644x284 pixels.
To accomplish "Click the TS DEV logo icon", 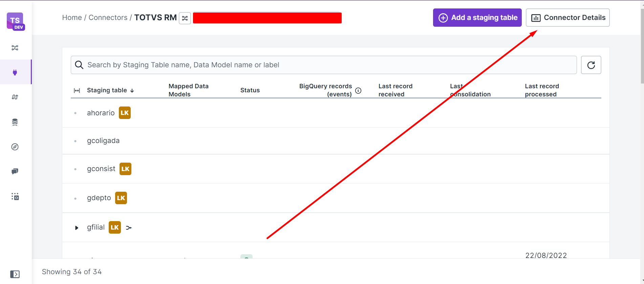I will (15, 21).
